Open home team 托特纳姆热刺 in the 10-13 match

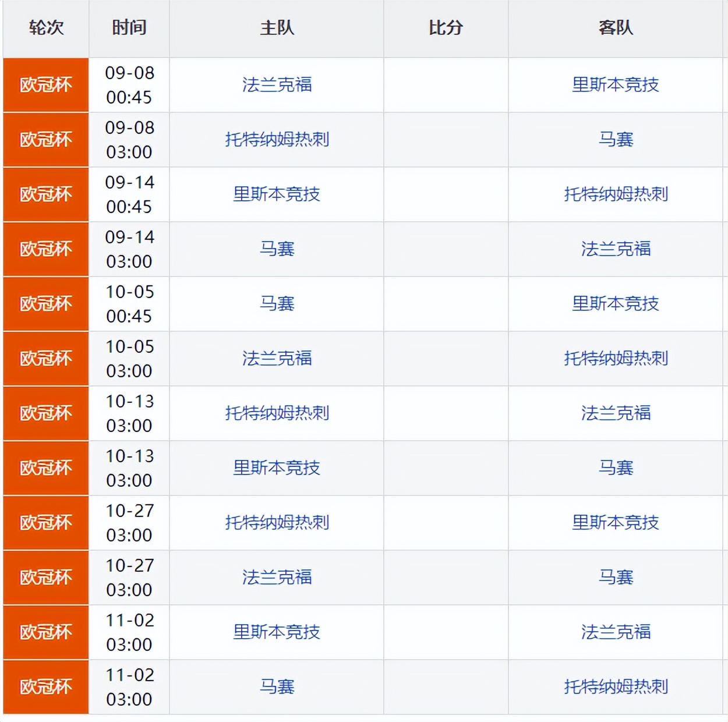277,413
